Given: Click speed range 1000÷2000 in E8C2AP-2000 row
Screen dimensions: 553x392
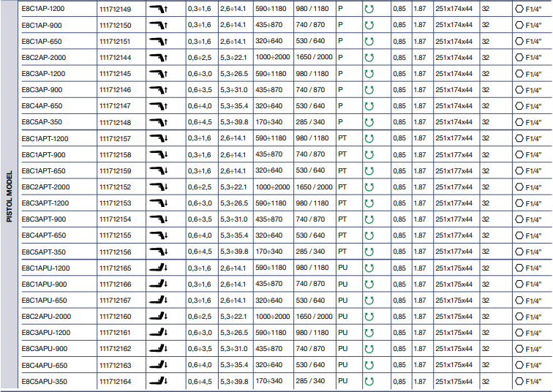Looking at the screenshot, I should pos(273,57).
